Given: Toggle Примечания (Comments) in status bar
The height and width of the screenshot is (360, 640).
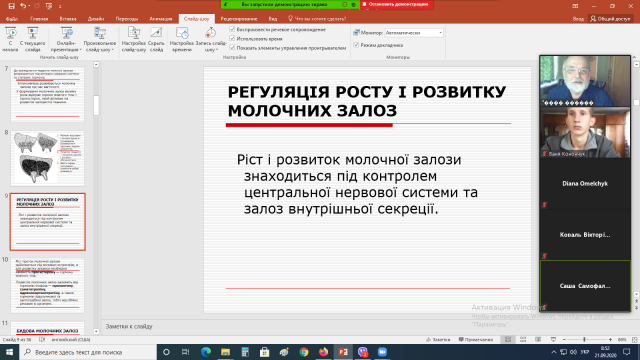Looking at the screenshot, I should tap(476, 340).
